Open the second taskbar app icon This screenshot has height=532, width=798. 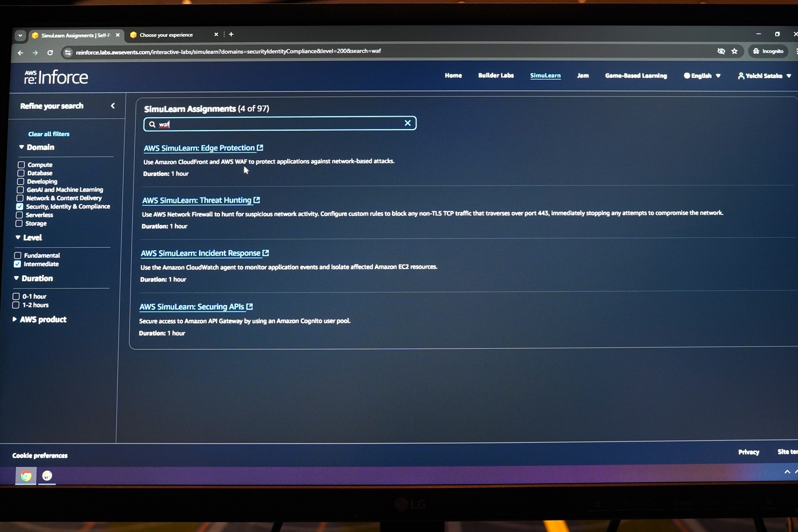point(47,476)
